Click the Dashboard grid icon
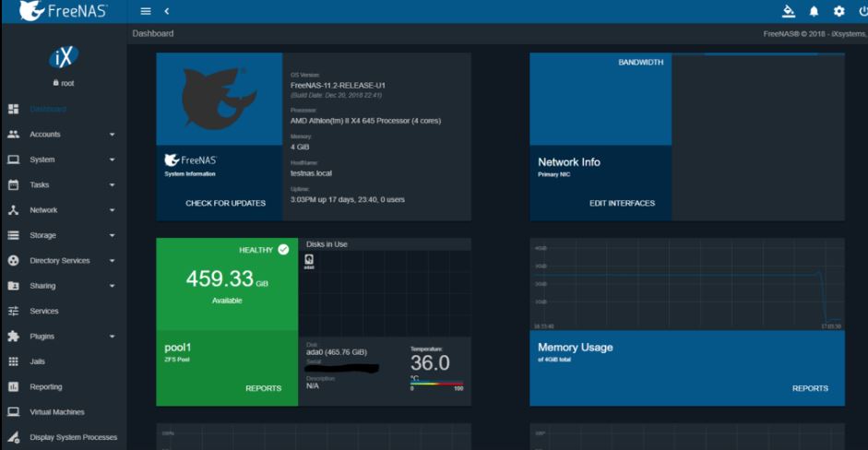Screen dimensions: 868x450 coord(13,109)
